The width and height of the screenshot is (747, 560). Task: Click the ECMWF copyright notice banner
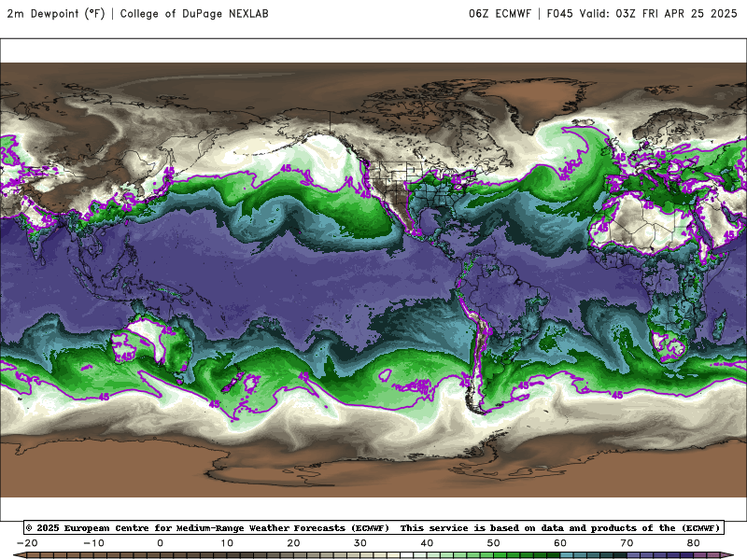373,527
